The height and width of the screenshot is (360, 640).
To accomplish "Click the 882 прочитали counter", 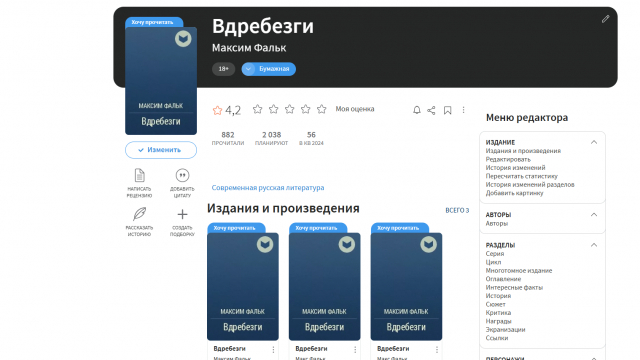I will click(228, 138).
